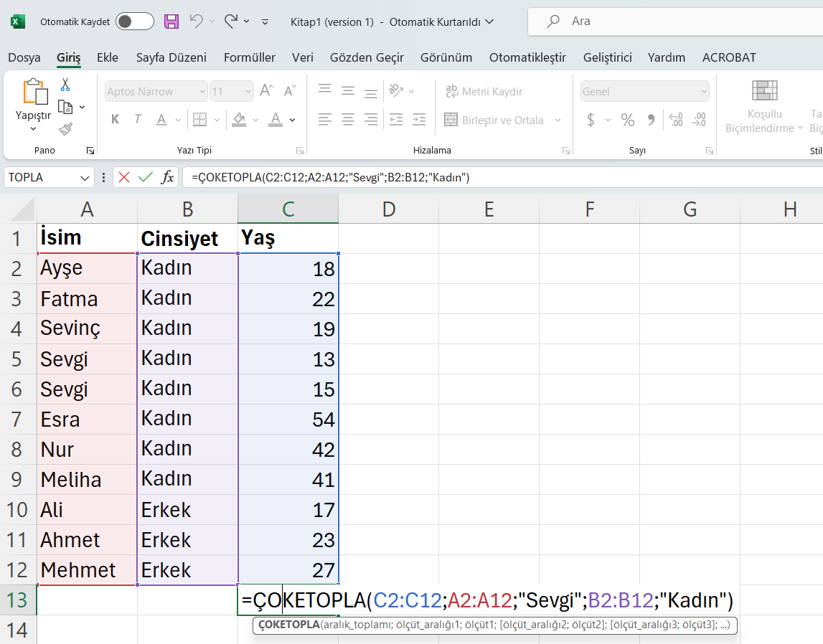The height and width of the screenshot is (644, 823).
Task: Expand the Font Color dropdown arrow
Action: [292, 120]
